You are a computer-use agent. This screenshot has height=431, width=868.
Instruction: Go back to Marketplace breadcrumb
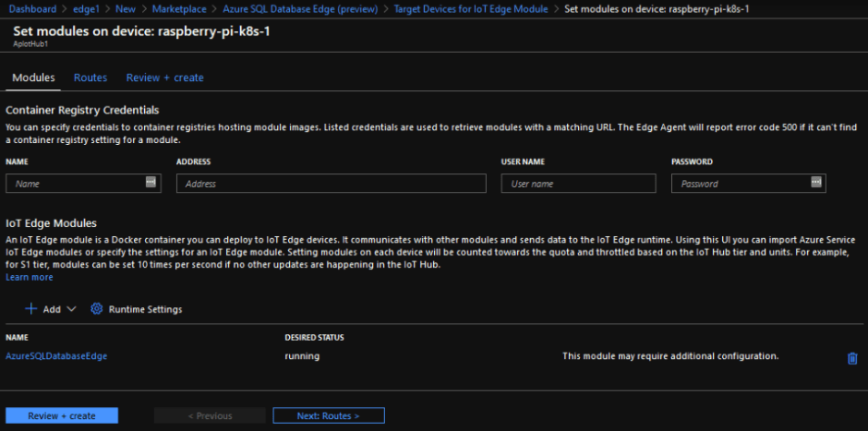point(180,8)
